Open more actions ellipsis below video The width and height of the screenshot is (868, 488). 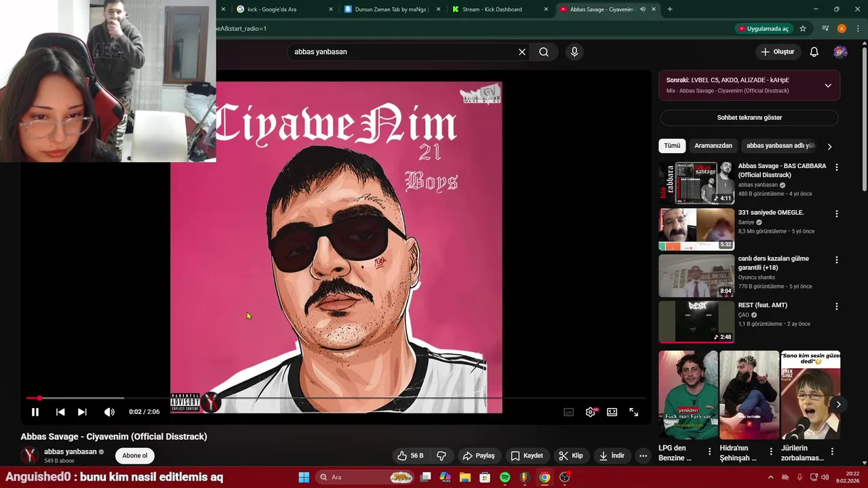[644, 455]
